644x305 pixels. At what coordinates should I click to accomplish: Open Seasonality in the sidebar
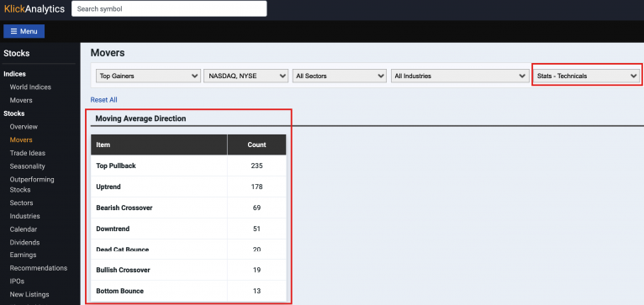tap(28, 166)
